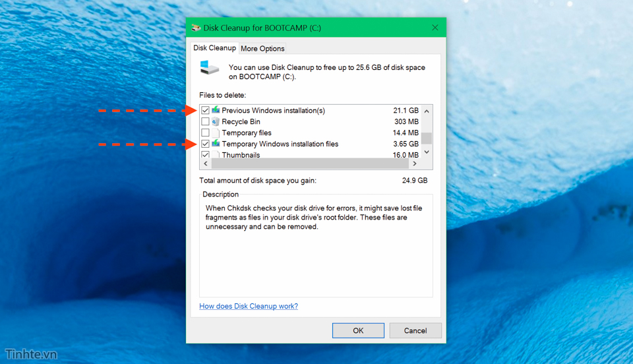Click the Temporary files page icon
Viewport: 633px width, 364px height.
(x=216, y=133)
